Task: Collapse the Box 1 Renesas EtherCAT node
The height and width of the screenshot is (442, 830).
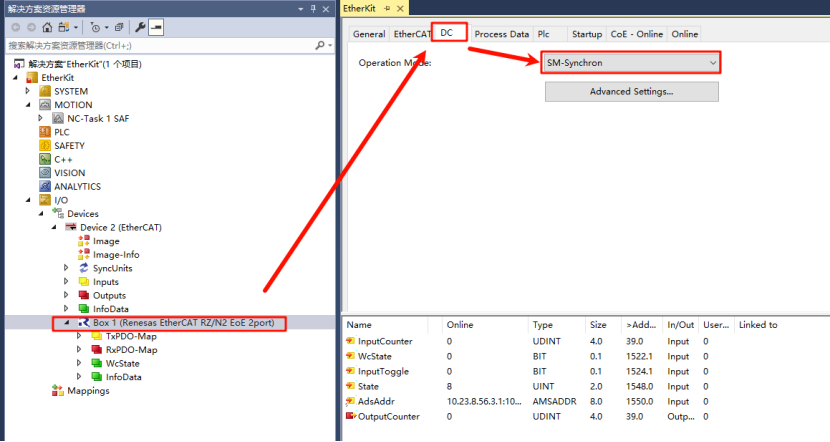Action: click(x=66, y=322)
